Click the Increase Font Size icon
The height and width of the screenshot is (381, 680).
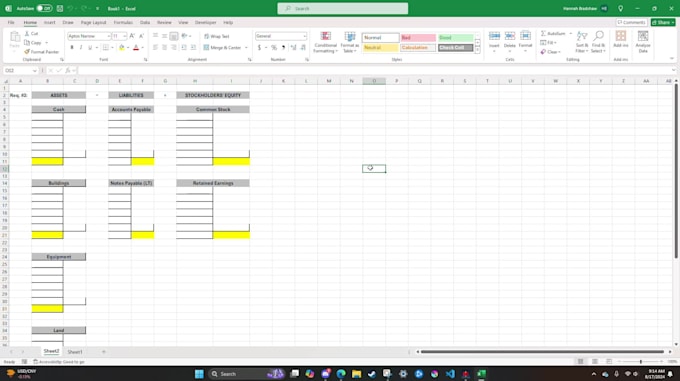pos(132,36)
